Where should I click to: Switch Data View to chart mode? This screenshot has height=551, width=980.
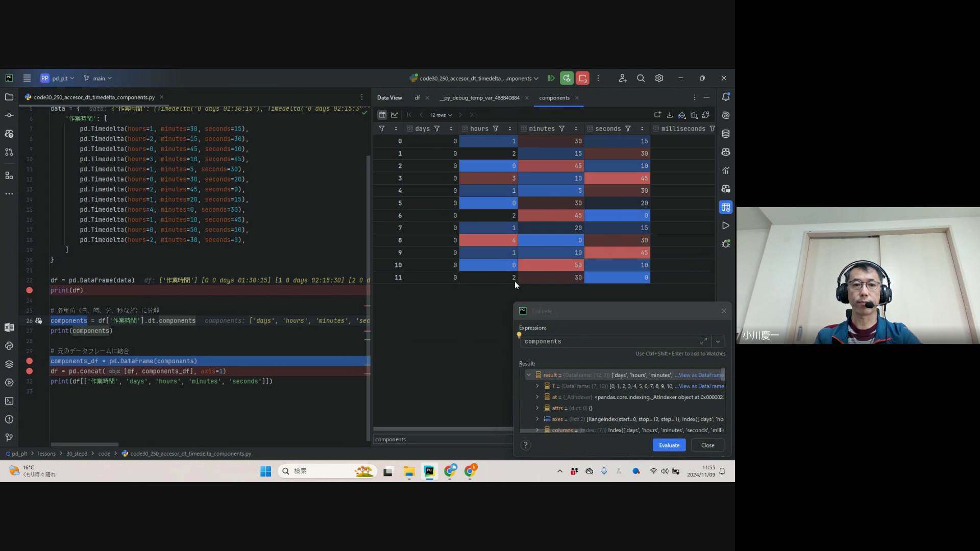[394, 115]
